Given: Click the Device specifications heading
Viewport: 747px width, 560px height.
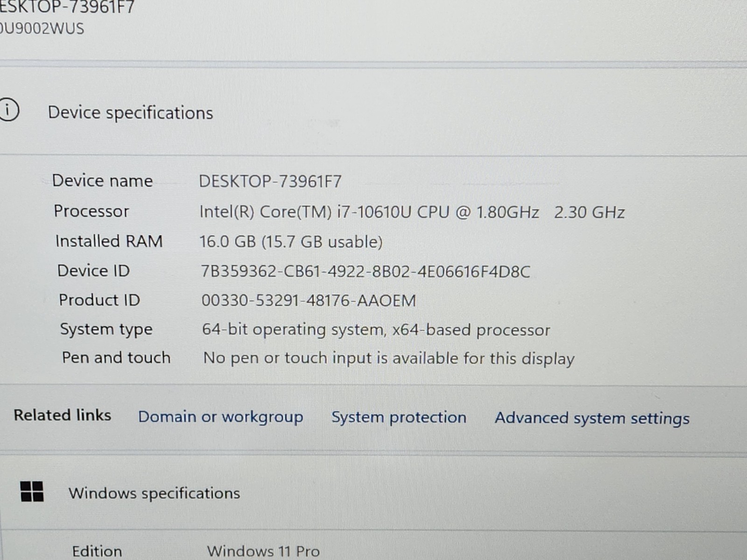Looking at the screenshot, I should [130, 113].
